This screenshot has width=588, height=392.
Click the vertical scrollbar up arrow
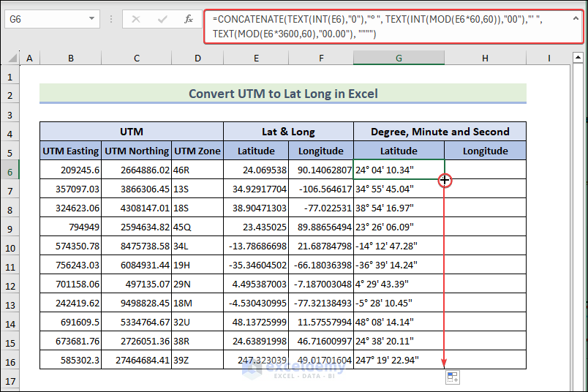[x=578, y=58]
